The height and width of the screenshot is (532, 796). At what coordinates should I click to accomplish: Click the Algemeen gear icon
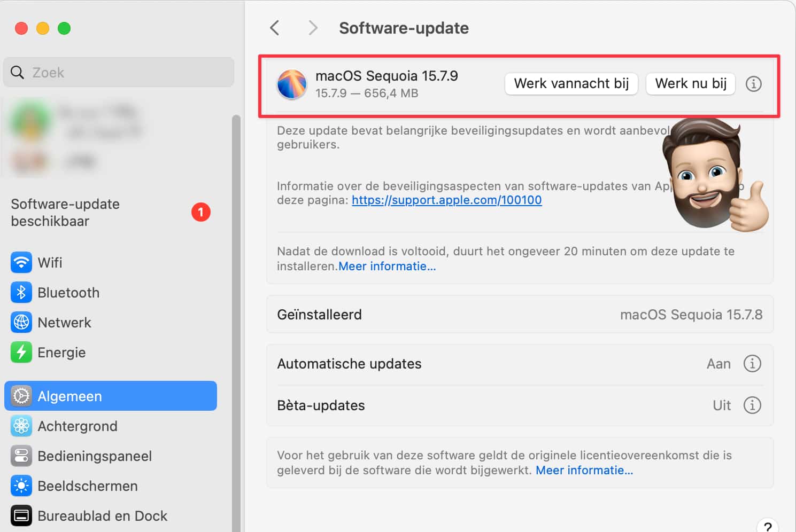(21, 396)
